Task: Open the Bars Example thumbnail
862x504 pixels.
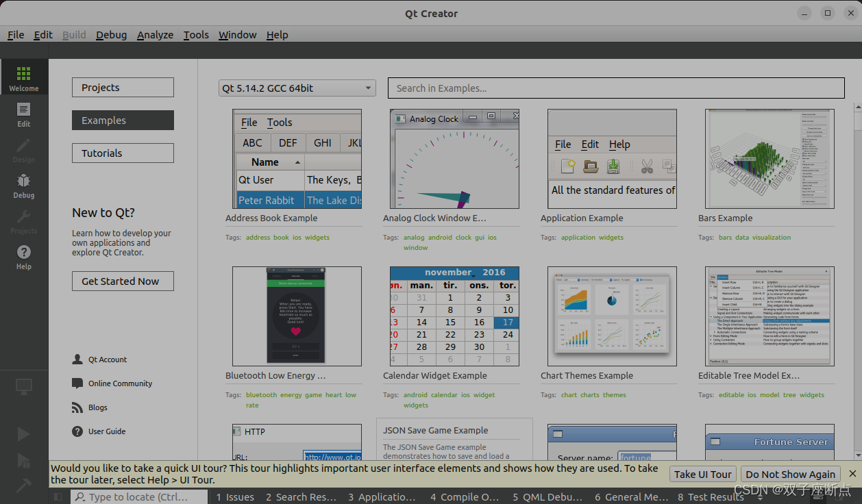Action: point(769,159)
